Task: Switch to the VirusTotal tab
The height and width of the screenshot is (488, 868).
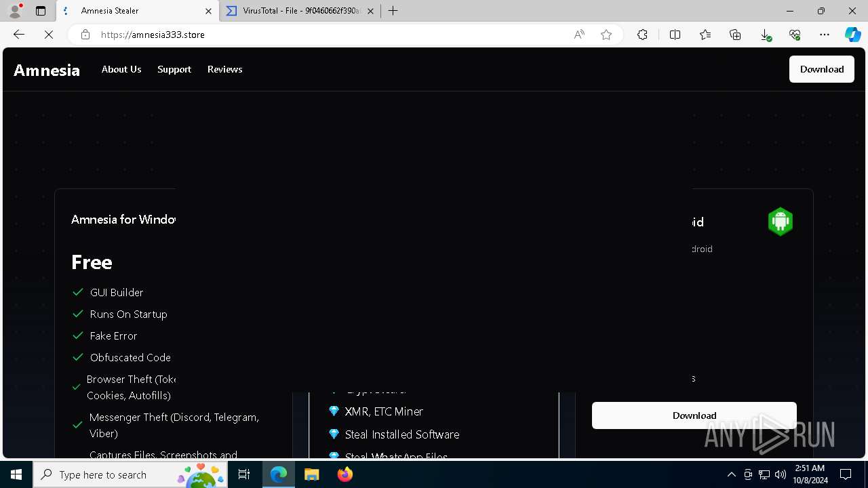Action: pos(300,11)
